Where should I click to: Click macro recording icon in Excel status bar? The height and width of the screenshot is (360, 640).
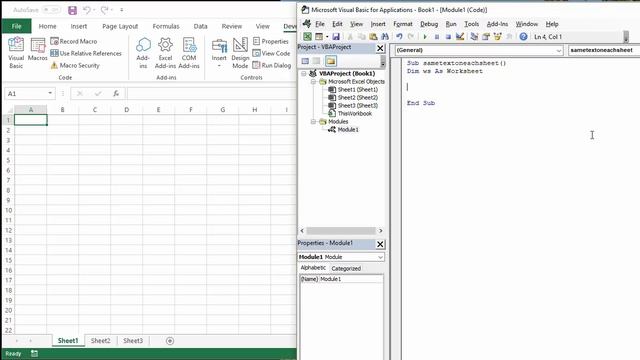point(34,353)
